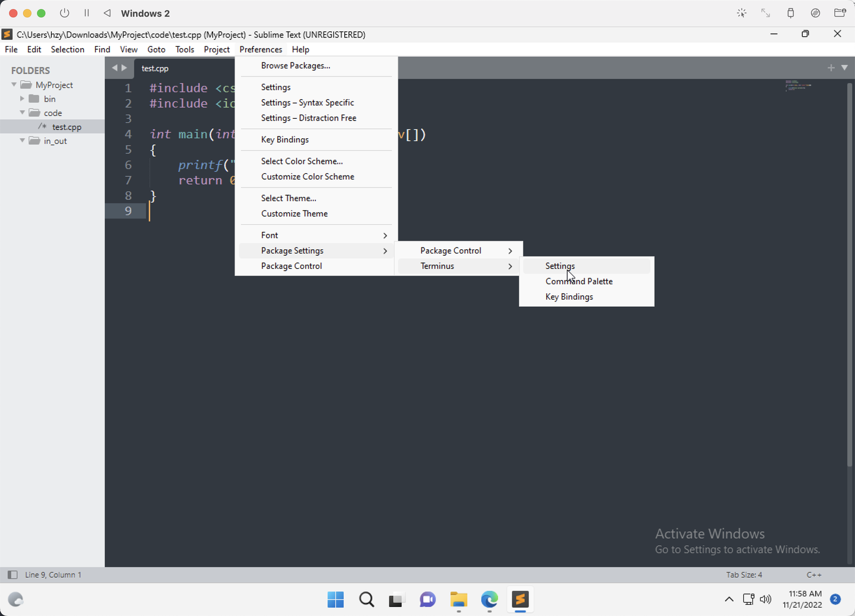Click the USB device icon in the top bar
The height and width of the screenshot is (616, 855).
790,12
